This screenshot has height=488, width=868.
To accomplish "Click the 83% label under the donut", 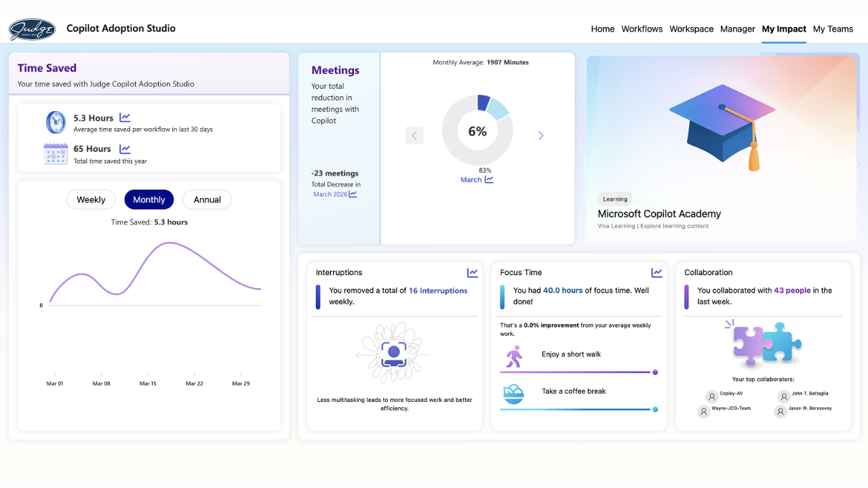I will (x=485, y=170).
